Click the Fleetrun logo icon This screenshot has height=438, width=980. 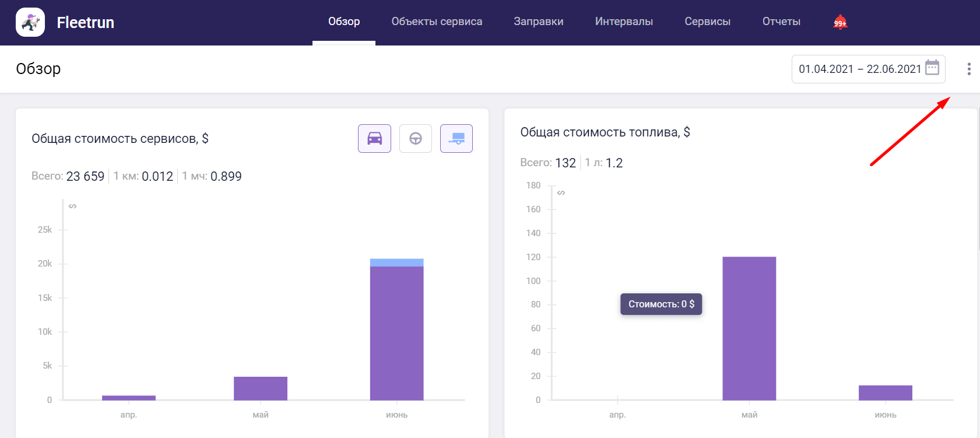click(30, 22)
